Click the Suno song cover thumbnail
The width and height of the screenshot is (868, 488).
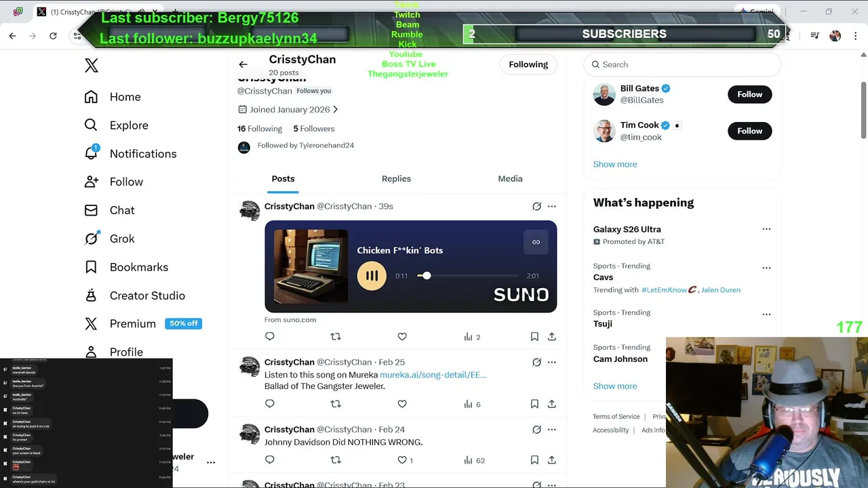click(x=311, y=266)
